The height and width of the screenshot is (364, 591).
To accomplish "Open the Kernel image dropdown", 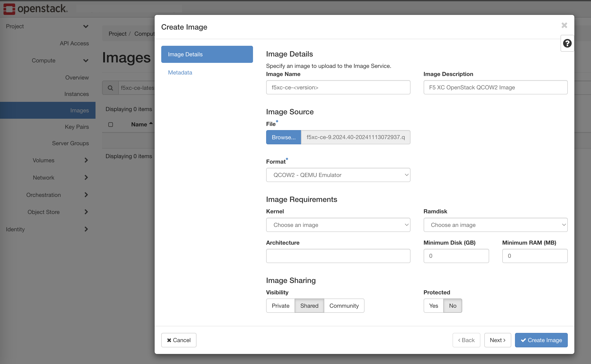I will (338, 225).
